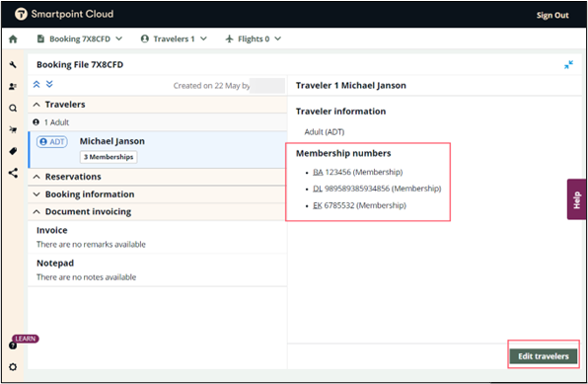Open the wrench tools sidebar icon

[13, 65]
